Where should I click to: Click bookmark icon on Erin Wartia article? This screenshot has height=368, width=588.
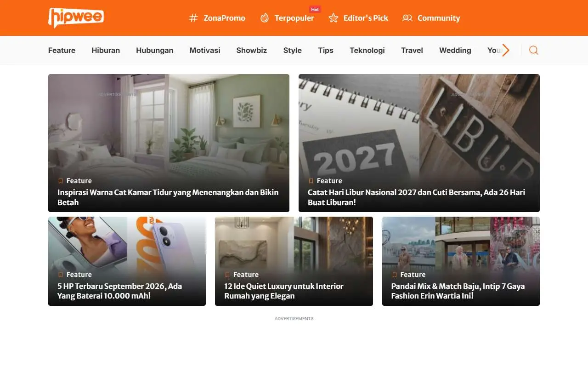pos(394,275)
